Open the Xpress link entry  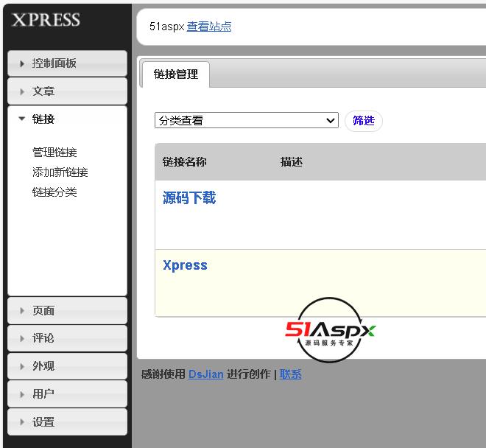[x=185, y=265]
